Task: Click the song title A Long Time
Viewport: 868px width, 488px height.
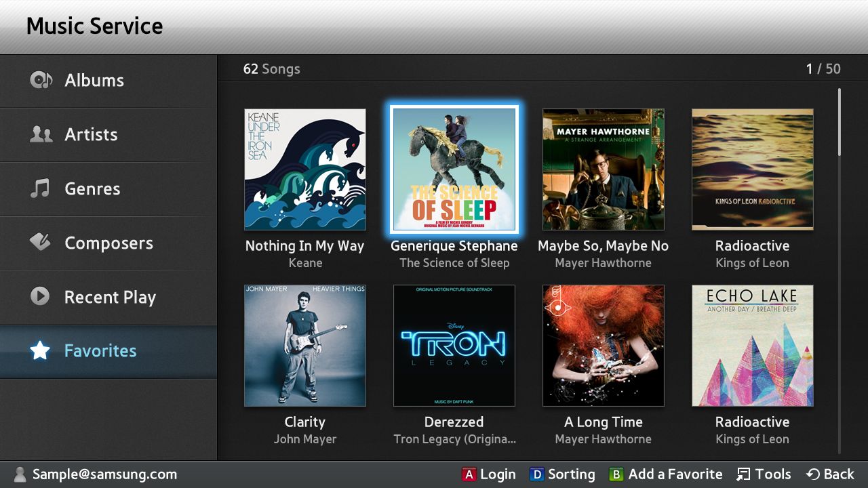Action: pos(604,422)
